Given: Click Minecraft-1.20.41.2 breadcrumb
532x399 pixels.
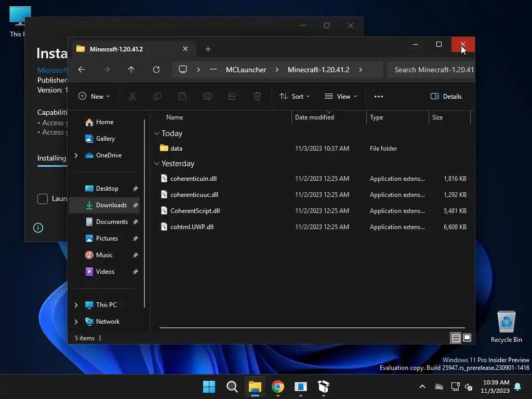Looking at the screenshot, I should pos(318,70).
